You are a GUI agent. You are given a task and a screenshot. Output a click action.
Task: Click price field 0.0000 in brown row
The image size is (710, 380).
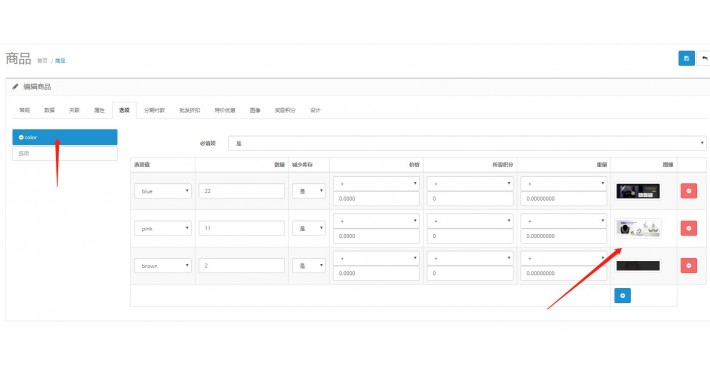[376, 273]
